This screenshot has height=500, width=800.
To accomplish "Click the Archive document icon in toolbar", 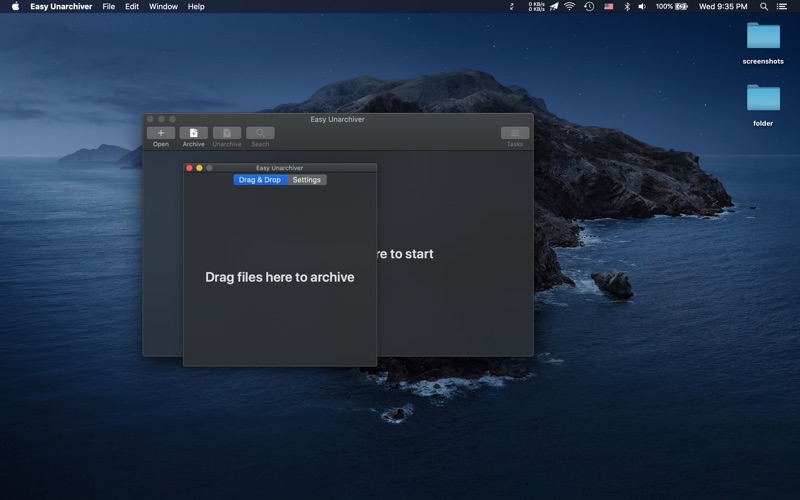I will click(194, 133).
